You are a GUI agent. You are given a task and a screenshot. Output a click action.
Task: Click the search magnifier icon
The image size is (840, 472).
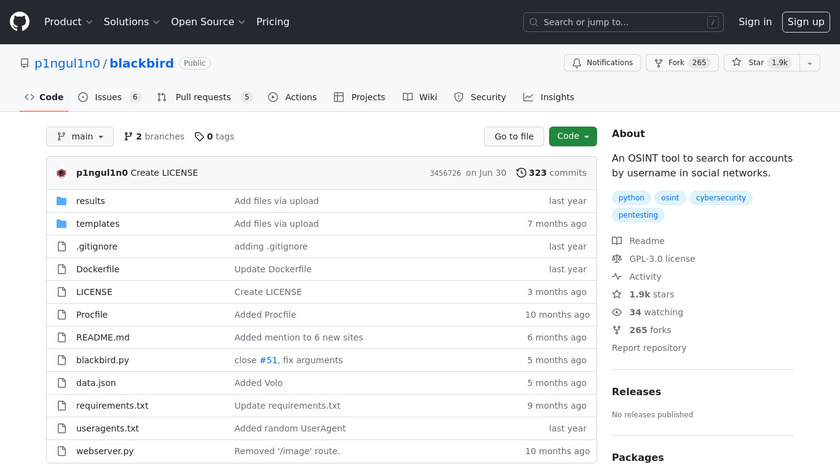click(x=533, y=22)
